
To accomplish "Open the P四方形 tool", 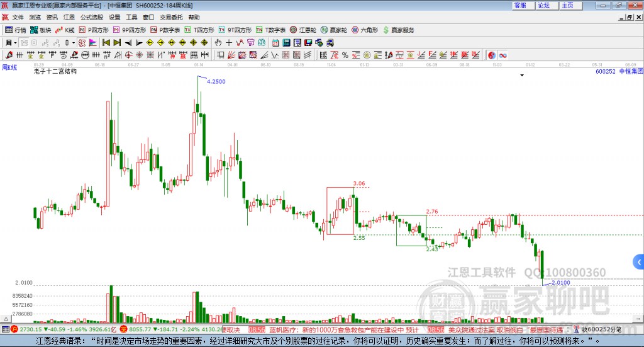I will [94, 30].
